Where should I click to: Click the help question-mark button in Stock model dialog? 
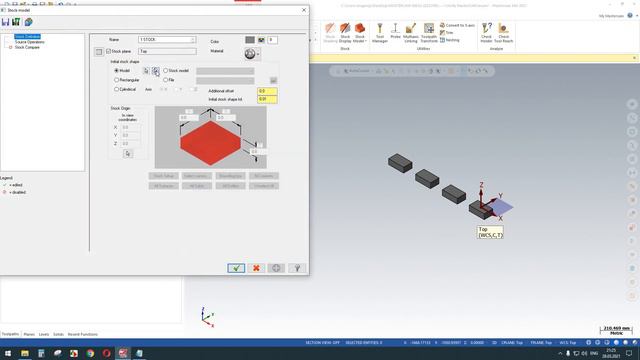tap(297, 268)
